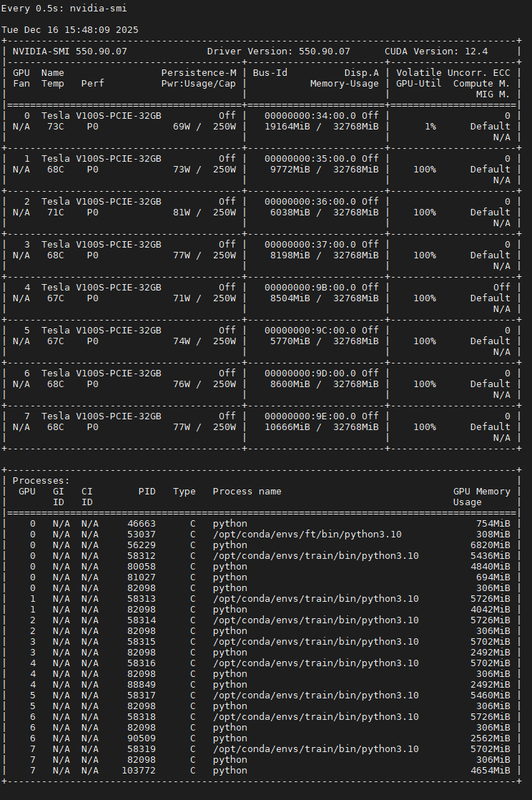The image size is (532, 800).
Task: Select the 'Bus-Id' column header
Action: (x=270, y=73)
